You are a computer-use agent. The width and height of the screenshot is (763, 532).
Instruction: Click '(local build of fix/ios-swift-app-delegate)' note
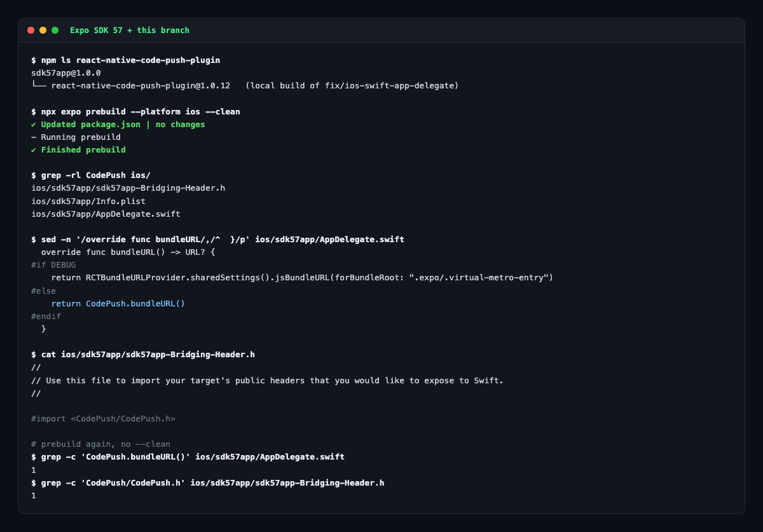pos(352,85)
